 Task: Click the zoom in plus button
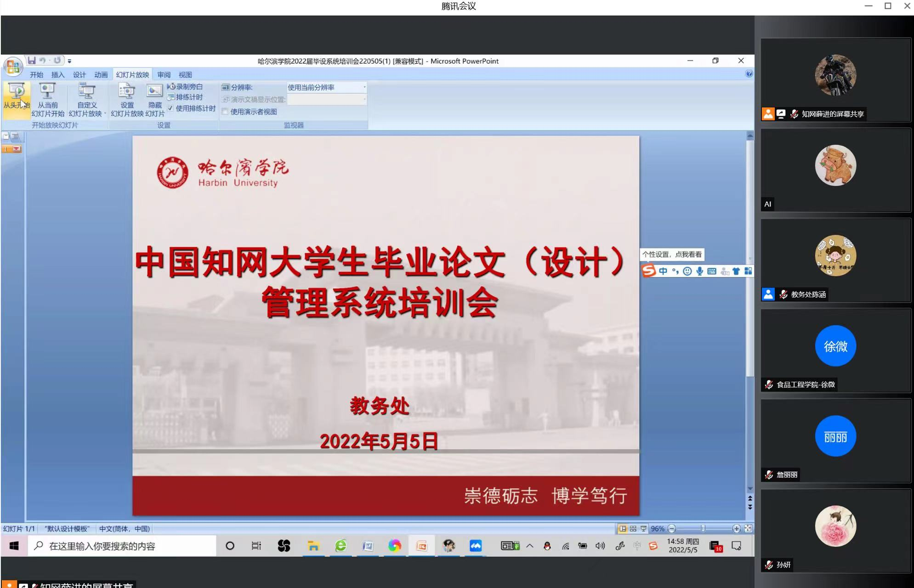(736, 529)
